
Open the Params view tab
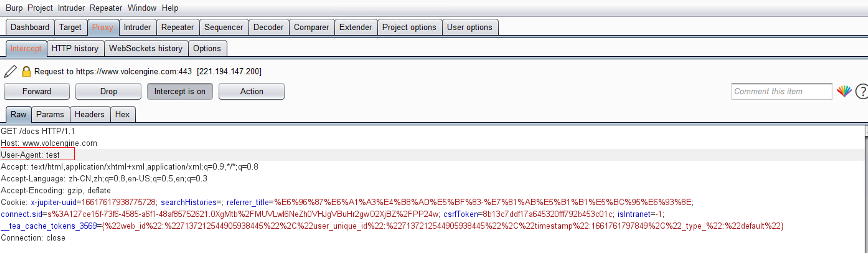pos(50,114)
